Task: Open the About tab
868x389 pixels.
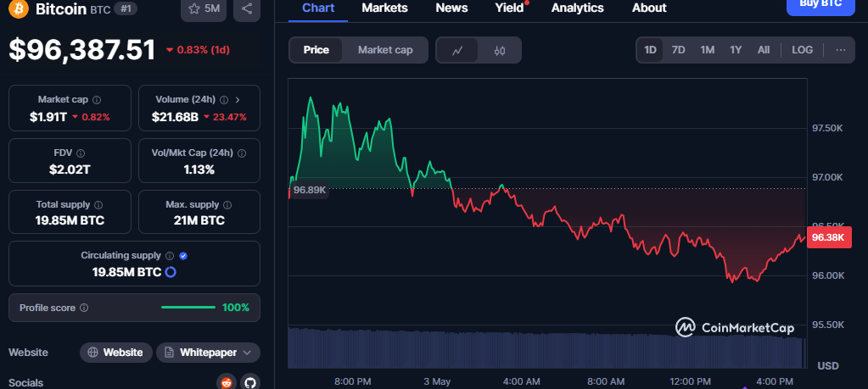Action: click(649, 8)
